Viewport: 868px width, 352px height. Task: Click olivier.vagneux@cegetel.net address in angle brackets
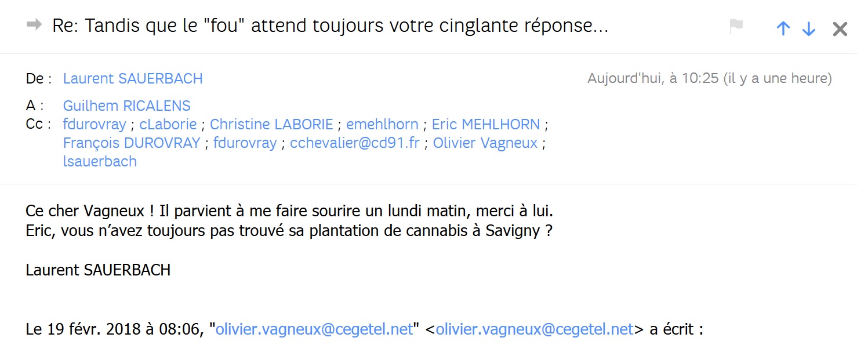coord(534,329)
